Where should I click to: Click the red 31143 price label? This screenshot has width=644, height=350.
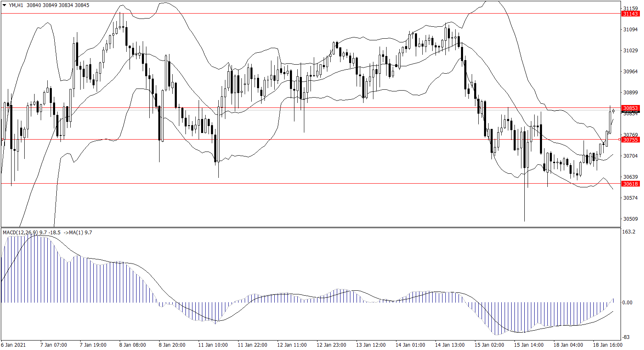click(x=630, y=14)
